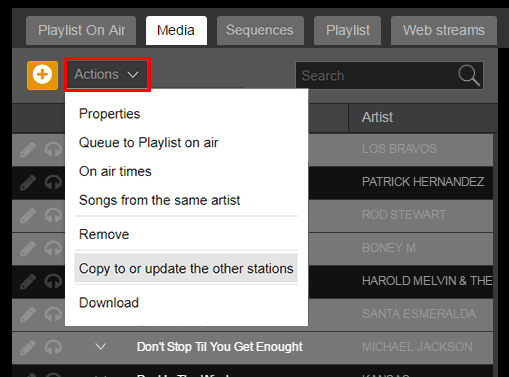The width and height of the screenshot is (509, 377).
Task: Edit the ROD STEWART track with pencil icon
Action: [x=28, y=216]
